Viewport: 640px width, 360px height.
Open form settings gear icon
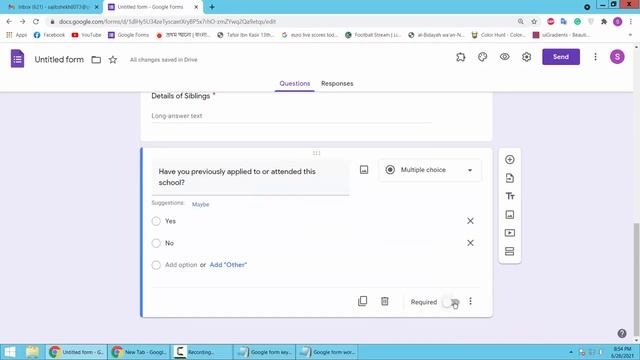tap(527, 57)
